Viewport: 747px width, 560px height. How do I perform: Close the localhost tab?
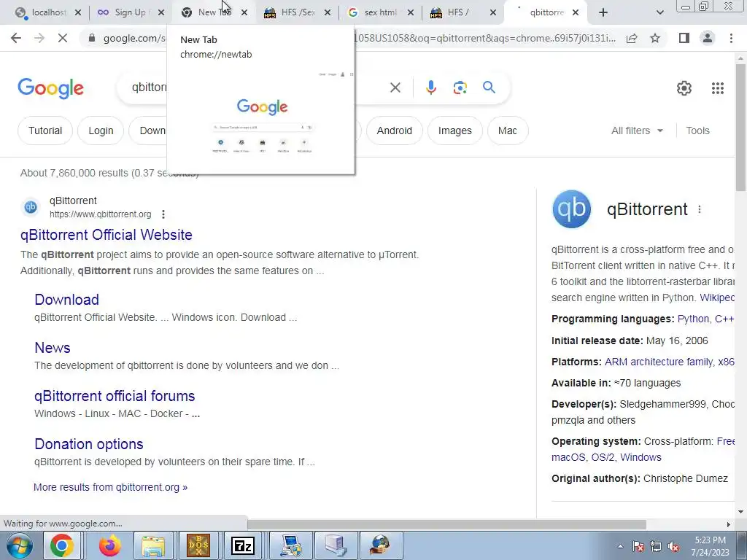click(x=78, y=12)
